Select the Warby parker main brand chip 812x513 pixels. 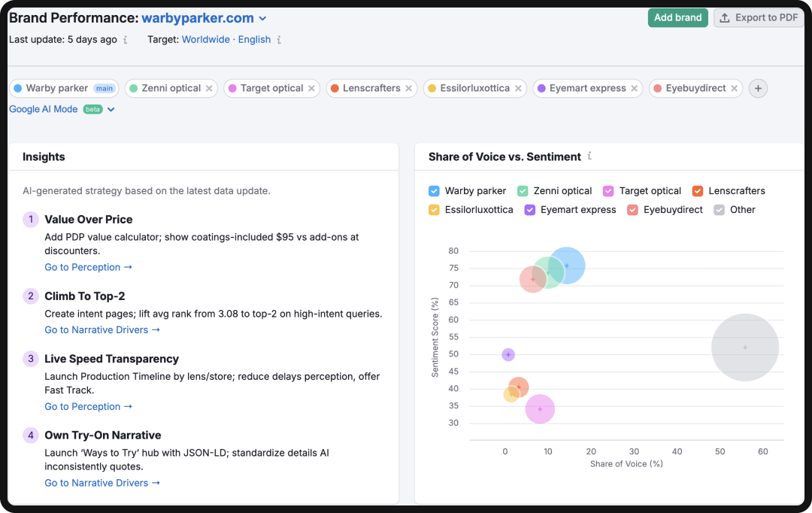point(64,88)
